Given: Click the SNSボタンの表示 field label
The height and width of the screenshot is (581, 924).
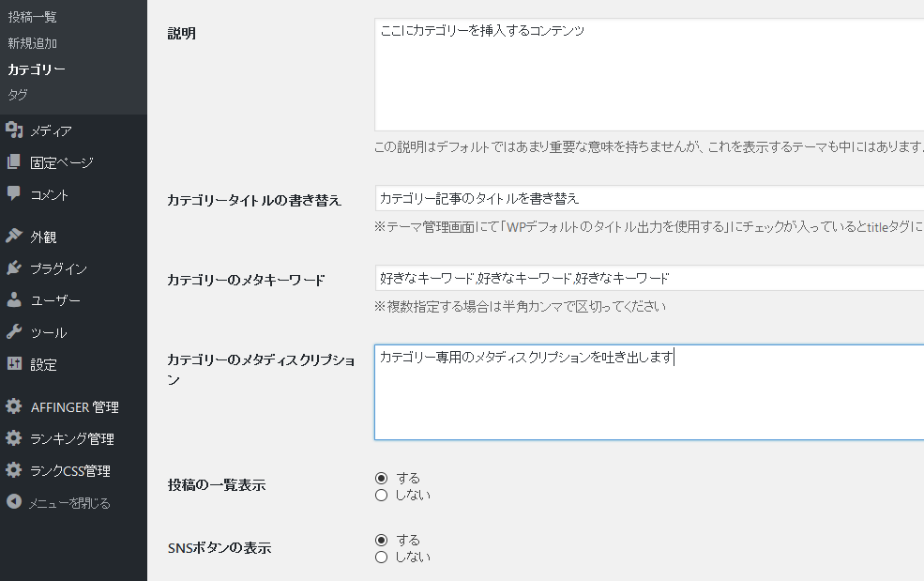Looking at the screenshot, I should 220,547.
